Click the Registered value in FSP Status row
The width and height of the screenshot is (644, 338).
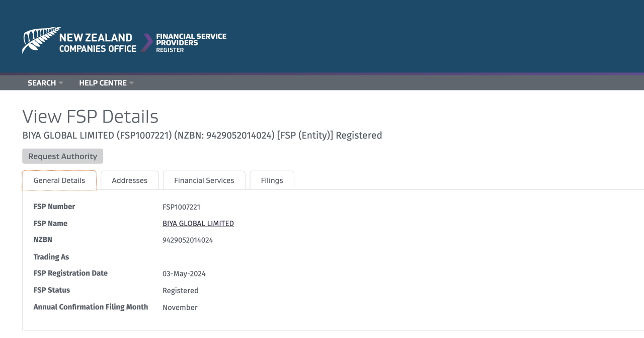coord(180,291)
